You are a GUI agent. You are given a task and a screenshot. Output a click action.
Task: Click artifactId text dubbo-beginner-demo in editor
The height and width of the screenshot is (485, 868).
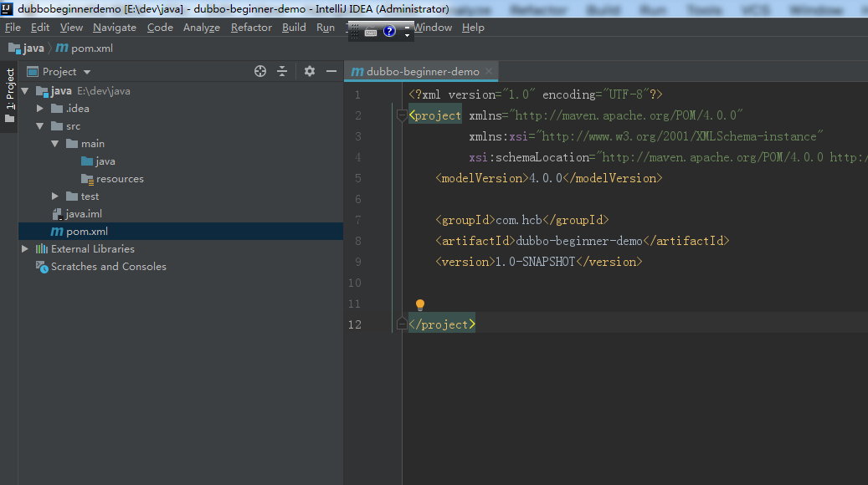579,241
